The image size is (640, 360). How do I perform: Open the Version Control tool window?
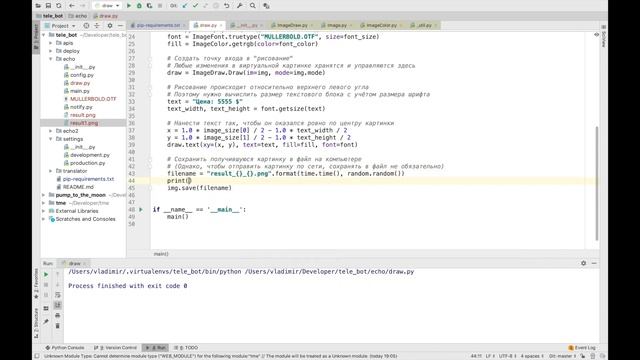[x=115, y=348]
